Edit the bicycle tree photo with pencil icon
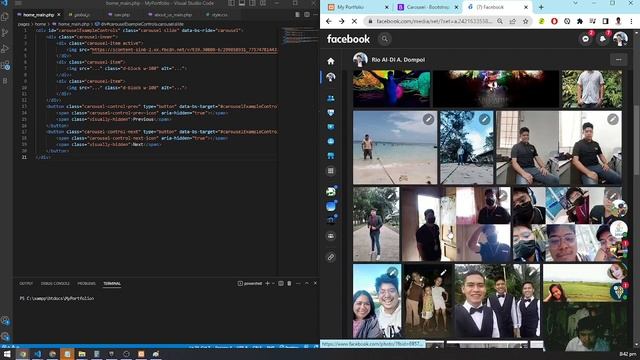The height and width of the screenshot is (360, 640). point(484,119)
